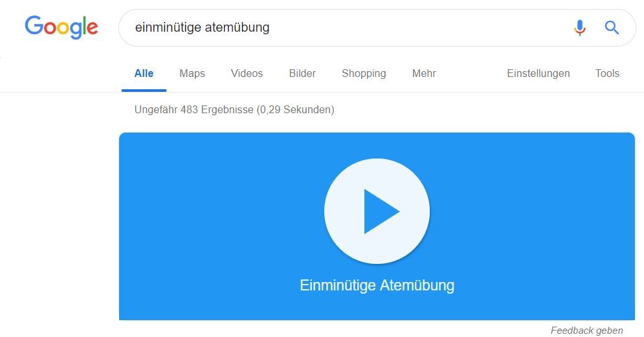Start voice search with the microphone icon
644x337 pixels.
tap(579, 28)
